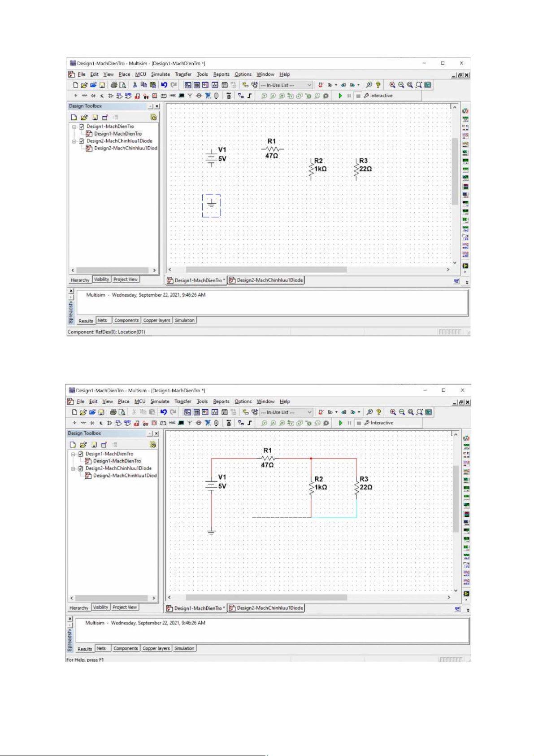Toggle Design2-MachChinhluu1Diode checkbox in upper Design Toolbox
Image resolution: width=534 pixels, height=756 pixels.
pyautogui.click(x=82, y=141)
